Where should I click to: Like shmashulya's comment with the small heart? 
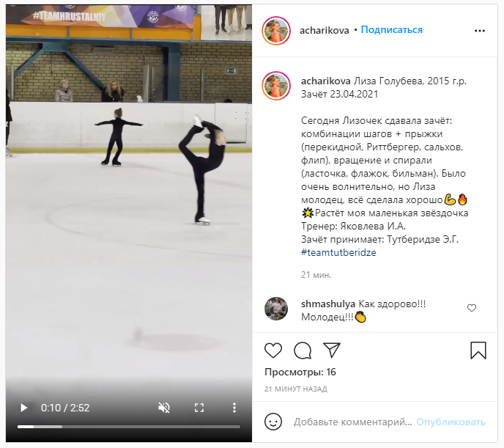click(x=472, y=308)
